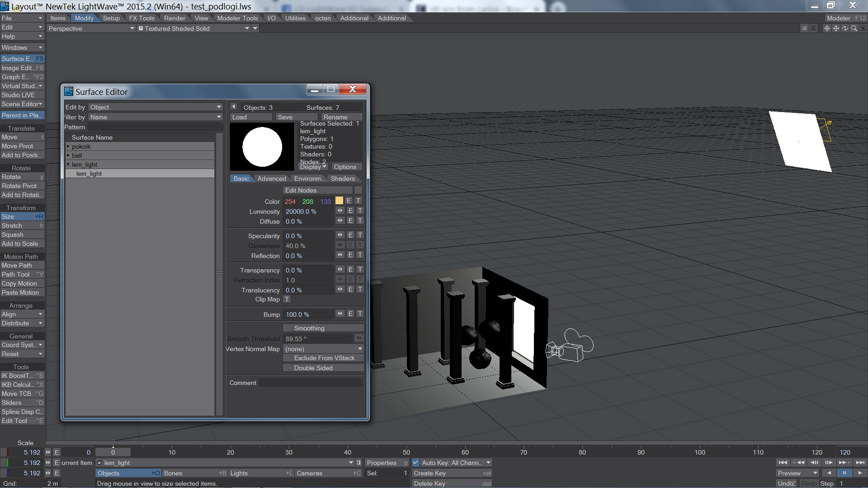Switch to the Advanced tab

tap(271, 178)
